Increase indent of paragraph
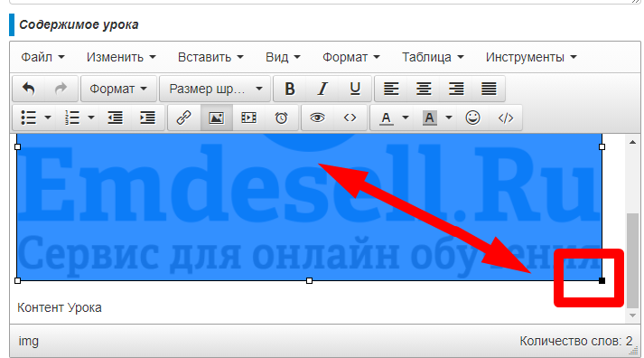The height and width of the screenshot is (358, 644). click(x=148, y=118)
